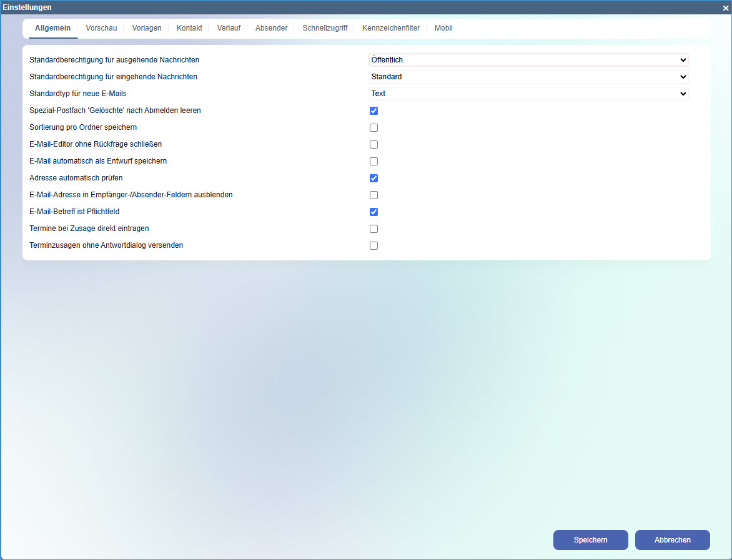The image size is (732, 560).
Task: Click the 'E-Mail-Betreff ist Pflichtfeld' label text
Action: point(74,212)
